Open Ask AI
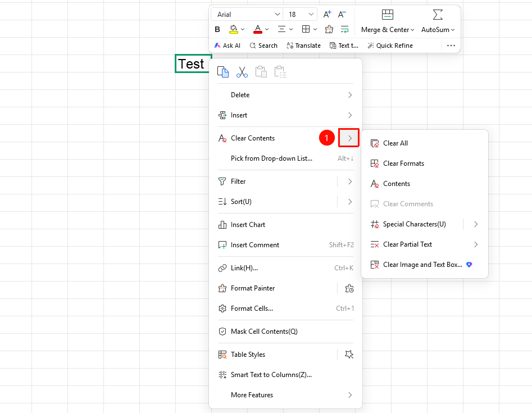 tap(227, 46)
